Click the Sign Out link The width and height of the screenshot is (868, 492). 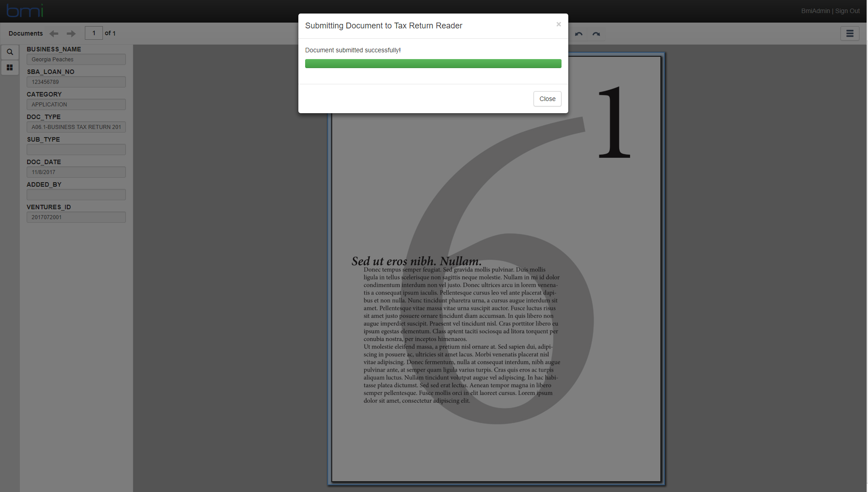pos(847,11)
